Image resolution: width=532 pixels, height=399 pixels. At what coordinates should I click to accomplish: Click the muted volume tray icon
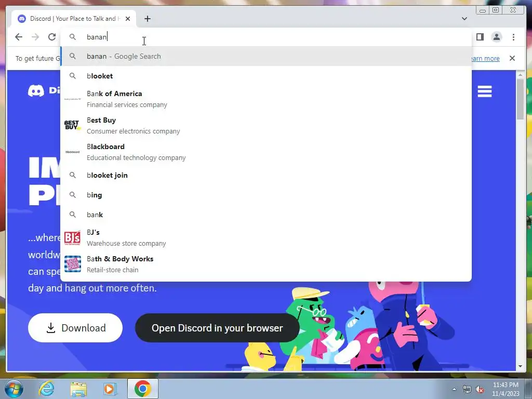[x=480, y=390]
